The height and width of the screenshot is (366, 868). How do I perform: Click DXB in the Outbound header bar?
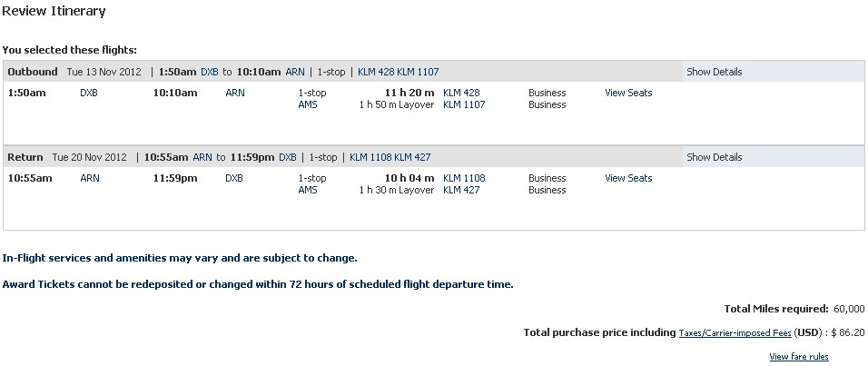click(209, 72)
